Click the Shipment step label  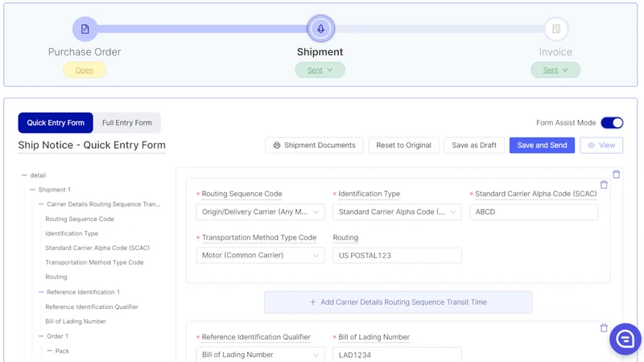[x=320, y=52]
